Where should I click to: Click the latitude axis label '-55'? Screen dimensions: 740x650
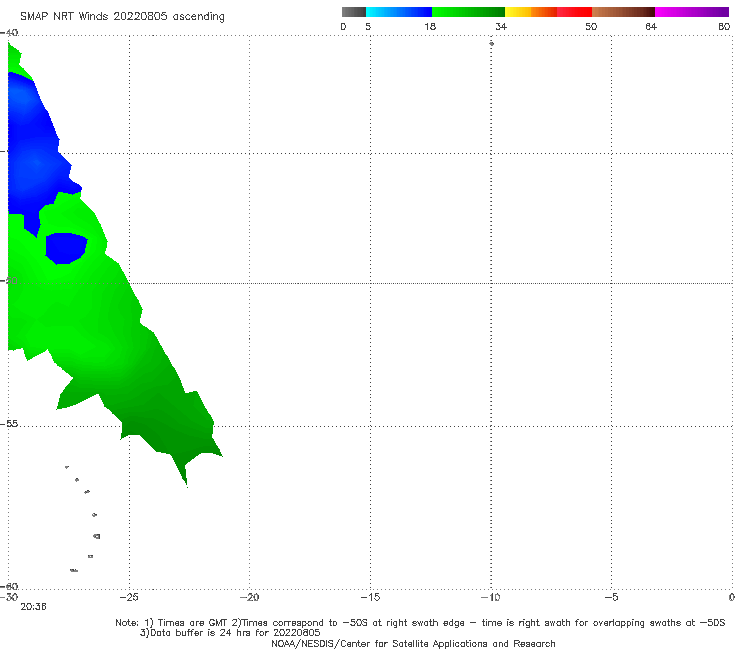coord(9,424)
